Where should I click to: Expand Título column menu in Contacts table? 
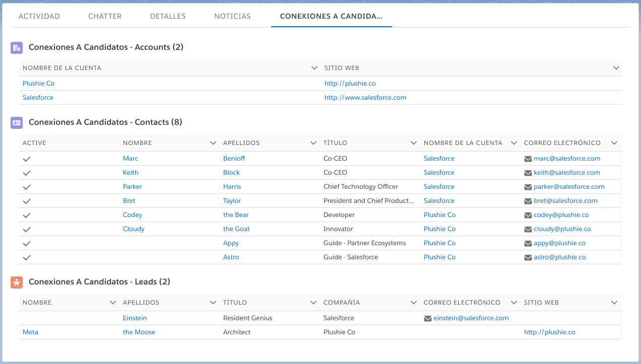414,143
